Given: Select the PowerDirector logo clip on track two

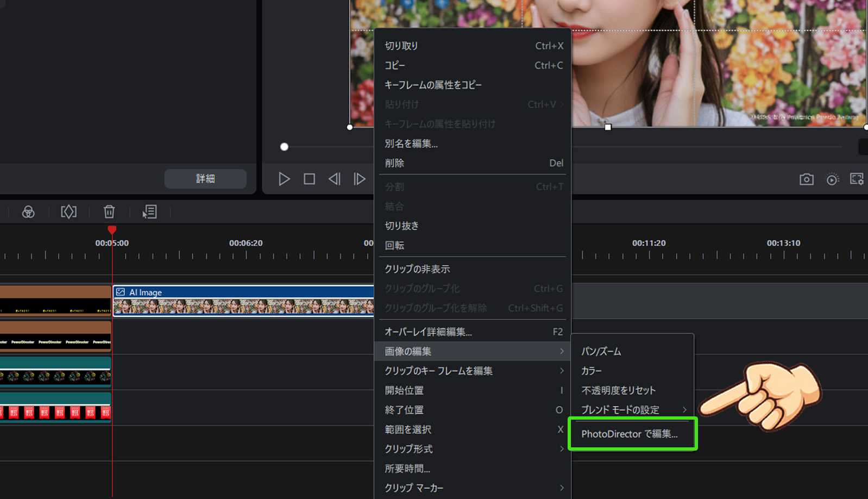Looking at the screenshot, I should click(55, 336).
